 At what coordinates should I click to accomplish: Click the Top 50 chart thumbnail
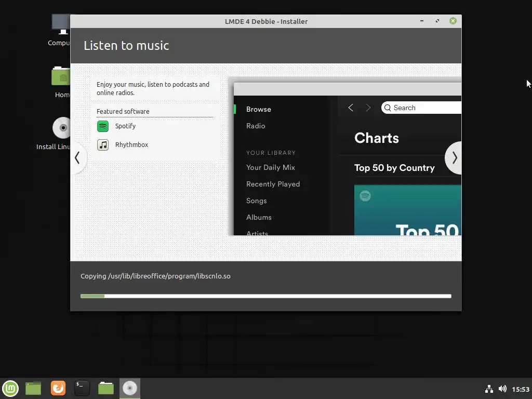[407, 210]
